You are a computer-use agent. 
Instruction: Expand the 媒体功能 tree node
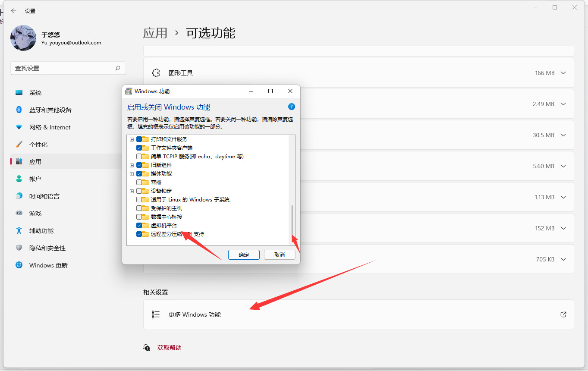click(132, 174)
